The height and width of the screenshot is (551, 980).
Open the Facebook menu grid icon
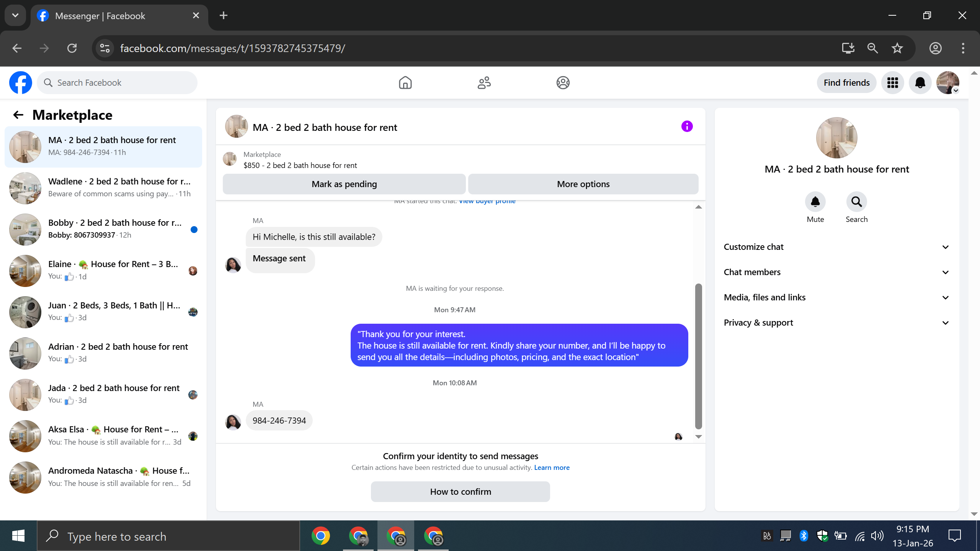892,83
